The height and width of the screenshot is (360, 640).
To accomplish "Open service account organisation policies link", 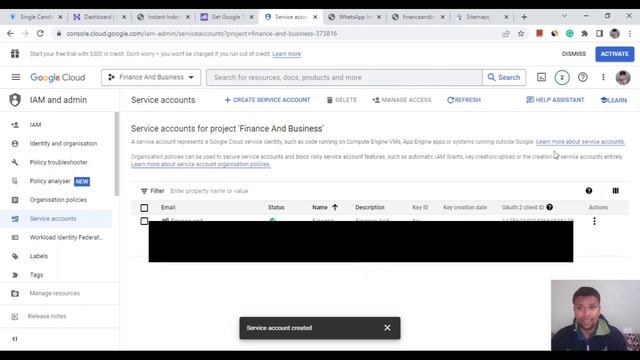I will [x=200, y=164].
